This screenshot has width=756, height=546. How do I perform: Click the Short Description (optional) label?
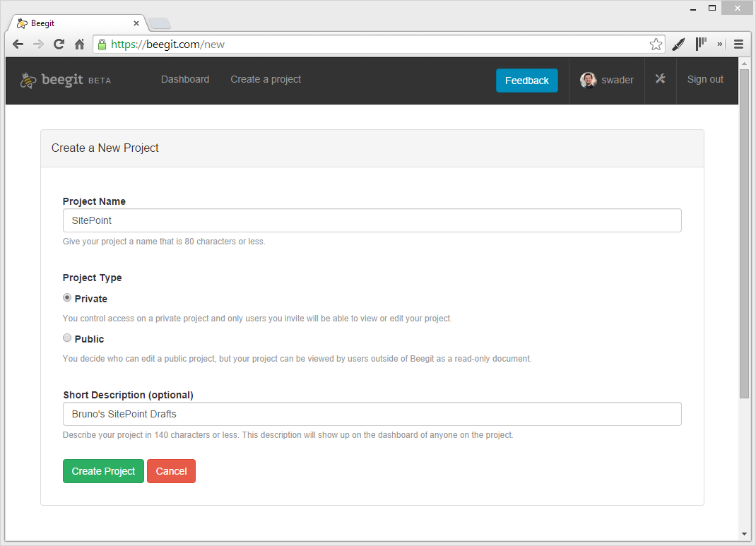coord(129,395)
